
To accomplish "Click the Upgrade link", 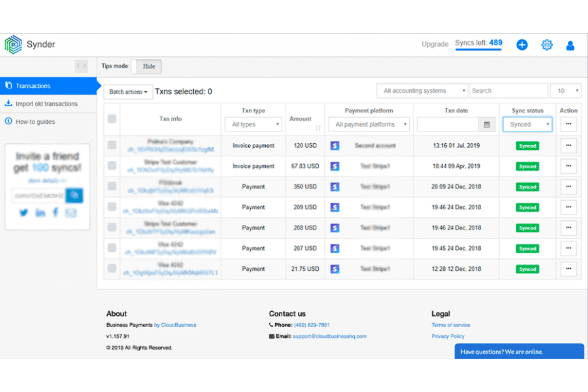I will tap(435, 44).
